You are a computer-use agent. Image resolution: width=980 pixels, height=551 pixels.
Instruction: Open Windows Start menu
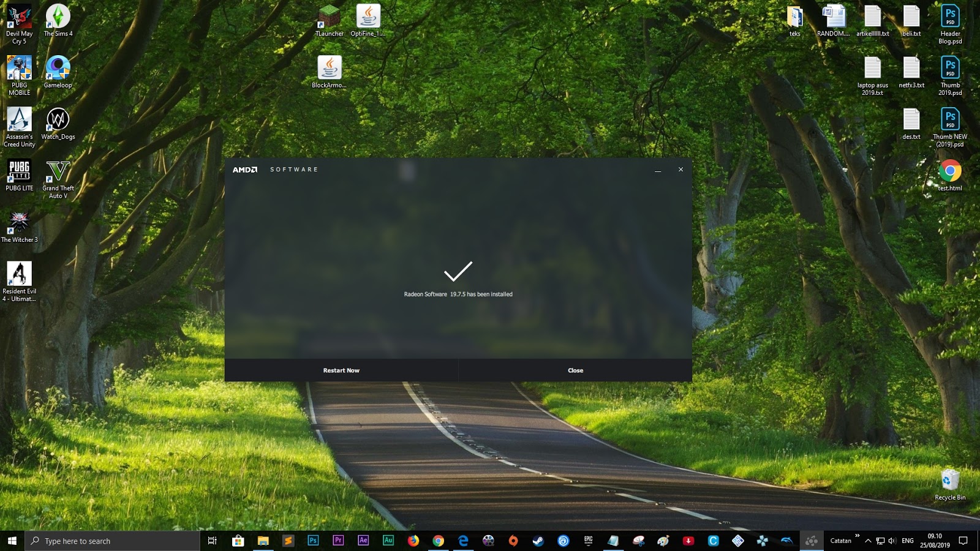(x=12, y=541)
